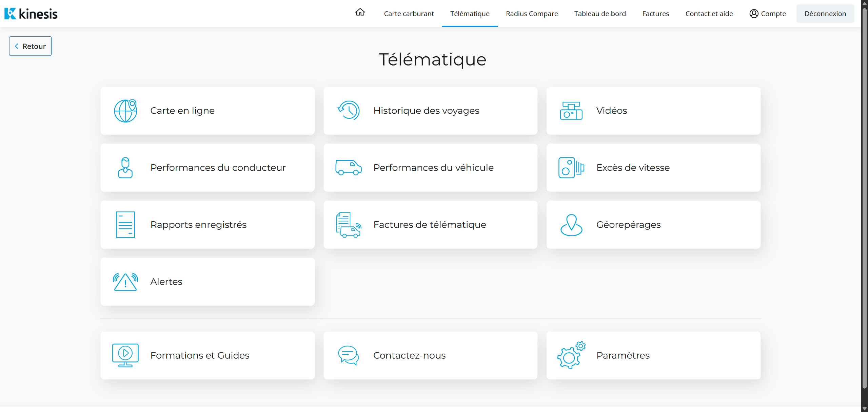Viewport: 868px width, 412px height.
Task: Click the Performances du conducteur driver icon
Action: [x=125, y=168]
